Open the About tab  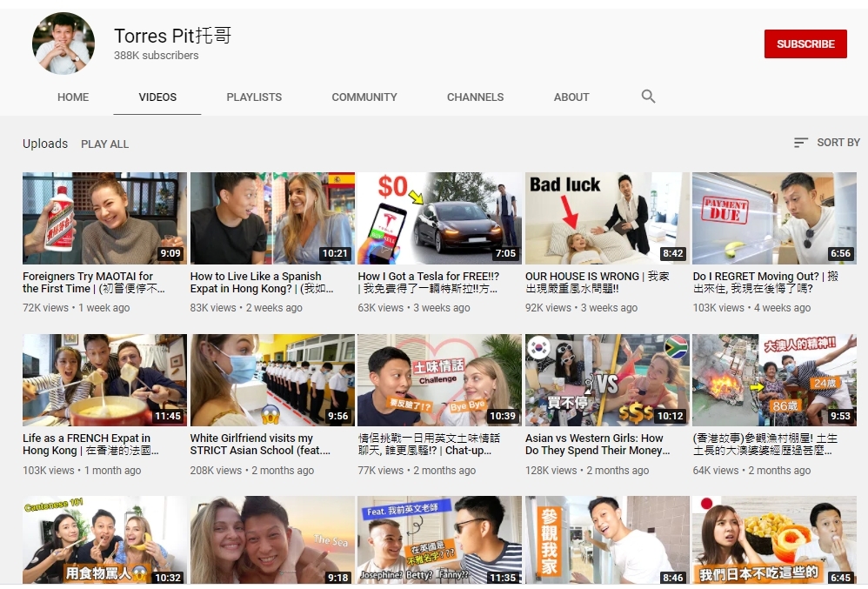(571, 97)
